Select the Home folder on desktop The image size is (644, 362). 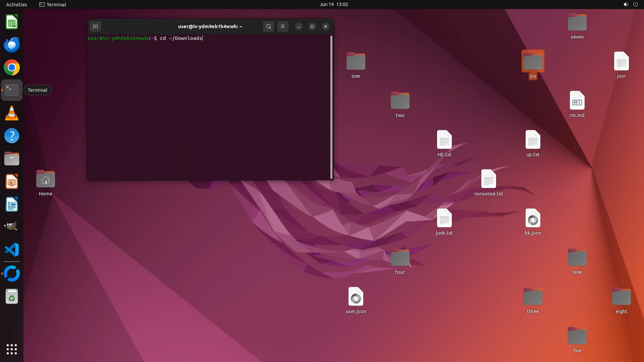pos(46,180)
